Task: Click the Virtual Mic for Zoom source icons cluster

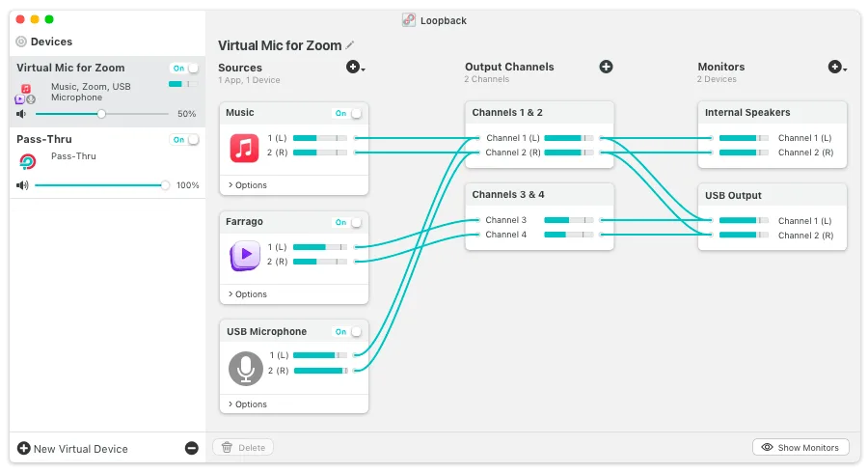Action: pyautogui.click(x=25, y=95)
